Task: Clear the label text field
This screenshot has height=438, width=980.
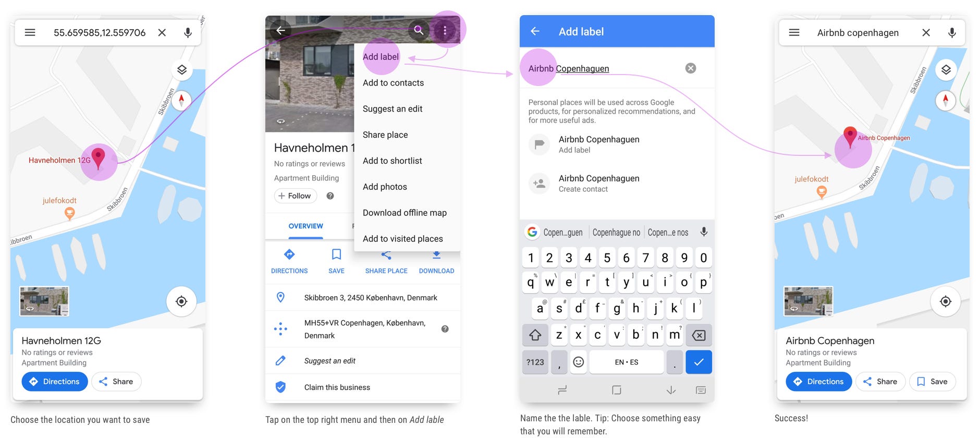Action: pos(691,68)
